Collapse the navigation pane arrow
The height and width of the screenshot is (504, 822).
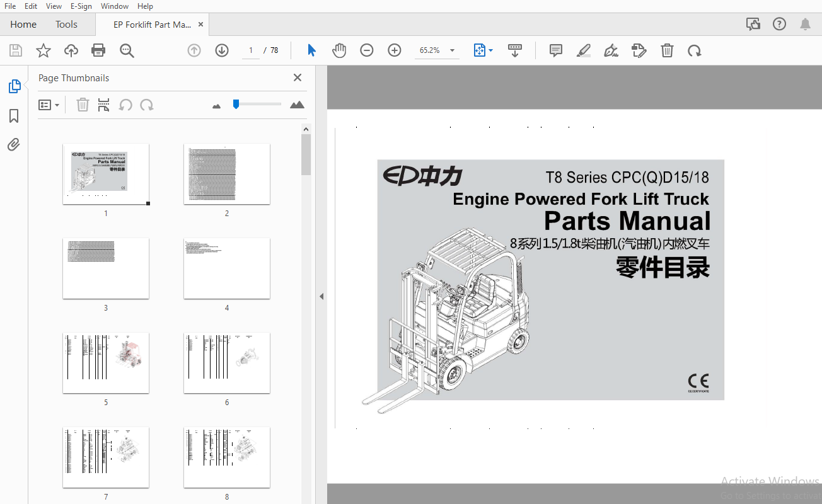point(321,296)
